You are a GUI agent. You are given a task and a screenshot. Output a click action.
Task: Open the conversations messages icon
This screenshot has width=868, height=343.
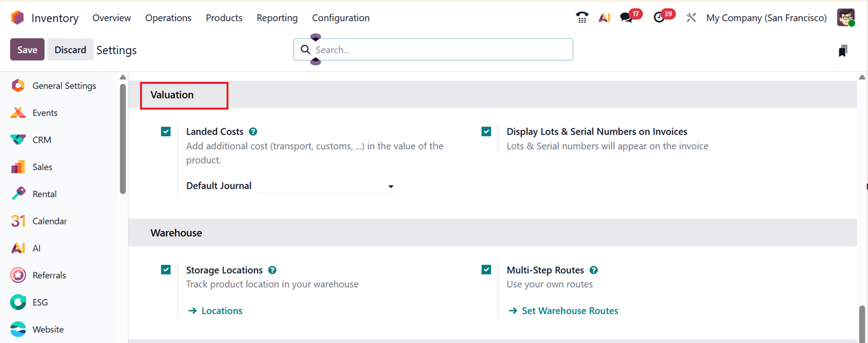pyautogui.click(x=627, y=18)
